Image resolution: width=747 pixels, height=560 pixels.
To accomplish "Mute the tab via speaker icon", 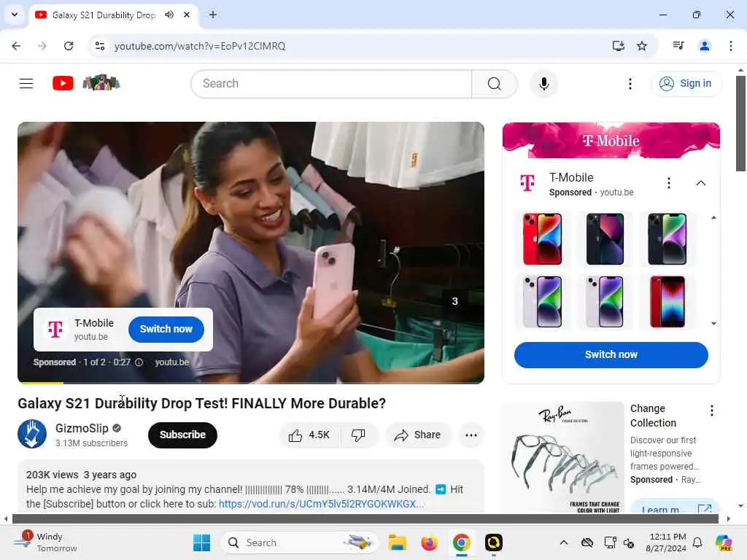I will point(169,15).
